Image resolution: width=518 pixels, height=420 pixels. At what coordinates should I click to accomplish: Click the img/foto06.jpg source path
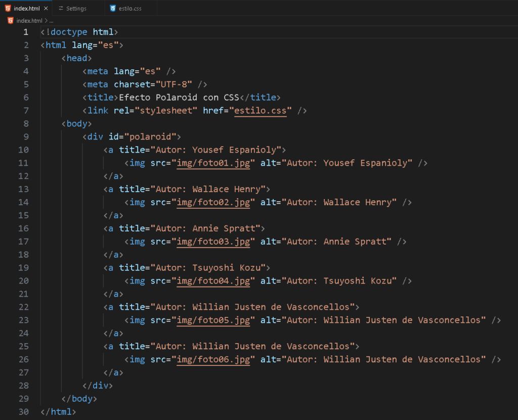(213, 359)
